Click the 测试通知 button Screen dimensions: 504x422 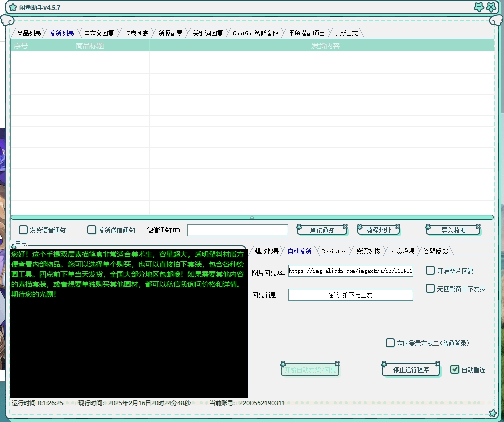click(322, 230)
